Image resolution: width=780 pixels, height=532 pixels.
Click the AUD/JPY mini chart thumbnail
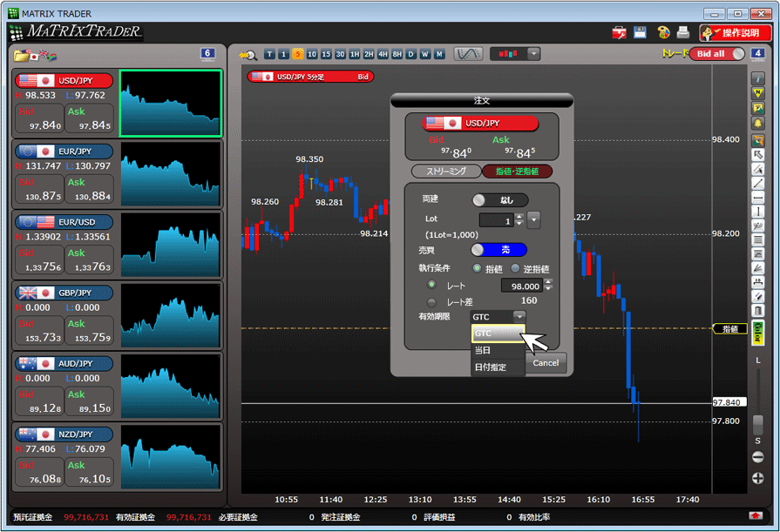pyautogui.click(x=170, y=386)
